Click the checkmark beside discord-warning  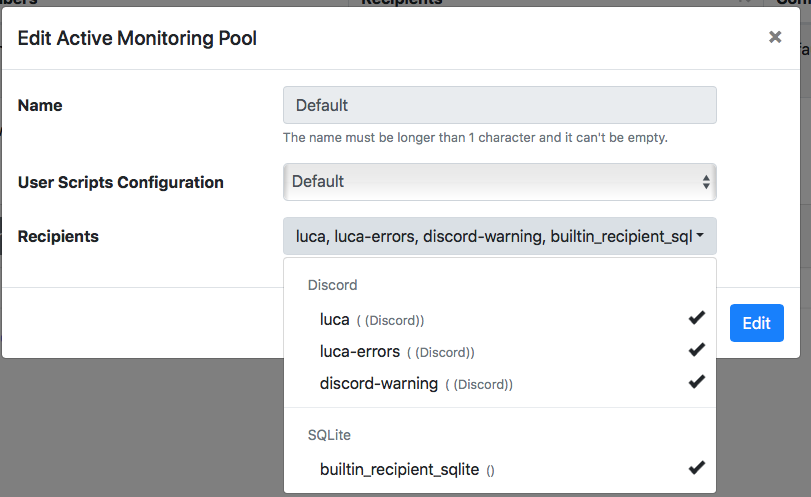[697, 382]
